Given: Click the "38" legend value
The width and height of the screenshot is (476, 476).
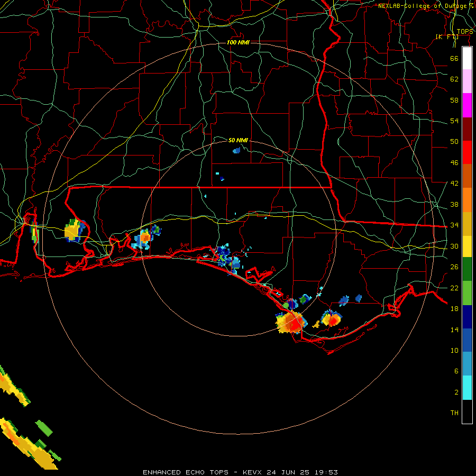Looking at the screenshot, I should pos(454,205).
